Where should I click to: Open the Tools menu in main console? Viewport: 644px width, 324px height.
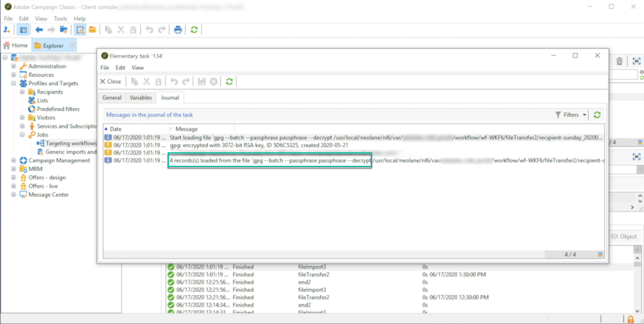[x=60, y=19]
